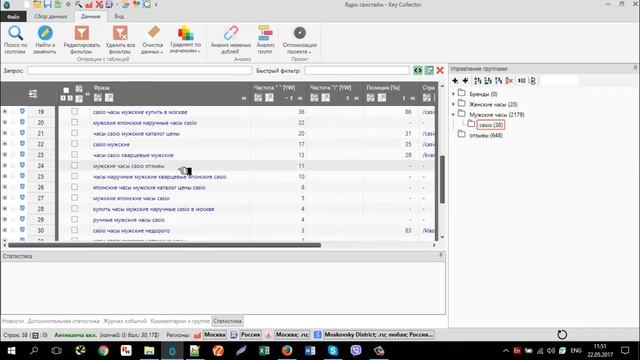
Task: Click Москва; .ru region button
Action: click(x=292, y=335)
